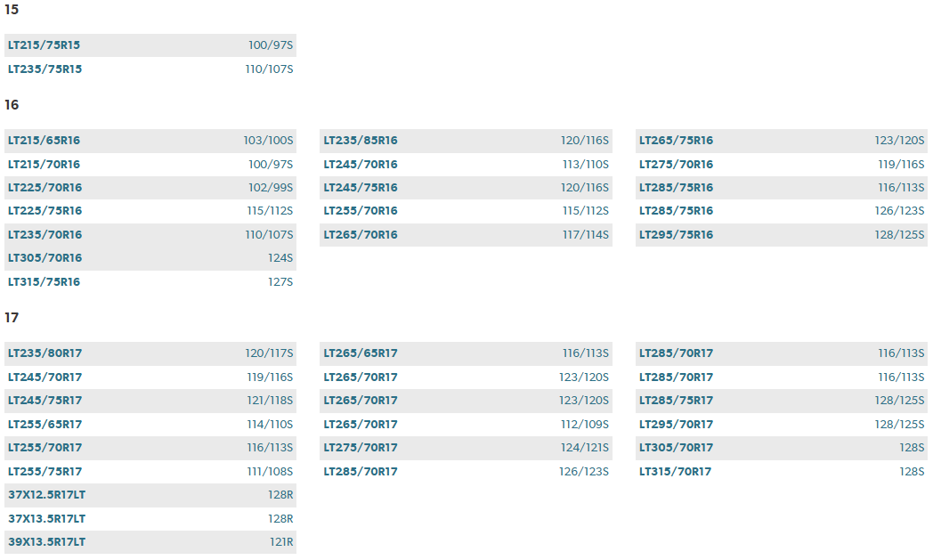Select the LT235/80R17 link
Image resolution: width=933 pixels, height=560 pixels.
(x=45, y=353)
